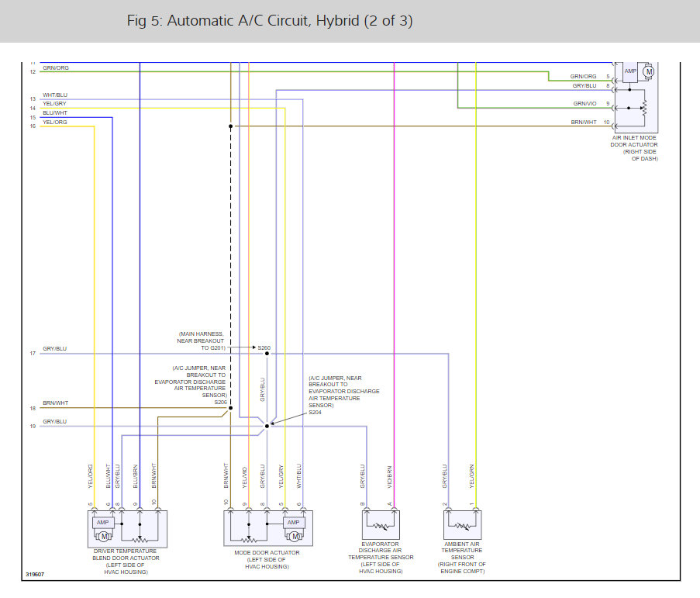The image size is (700, 598).
Task: Click the GRN/ORG label at actuator pin 5
Action: point(583,76)
